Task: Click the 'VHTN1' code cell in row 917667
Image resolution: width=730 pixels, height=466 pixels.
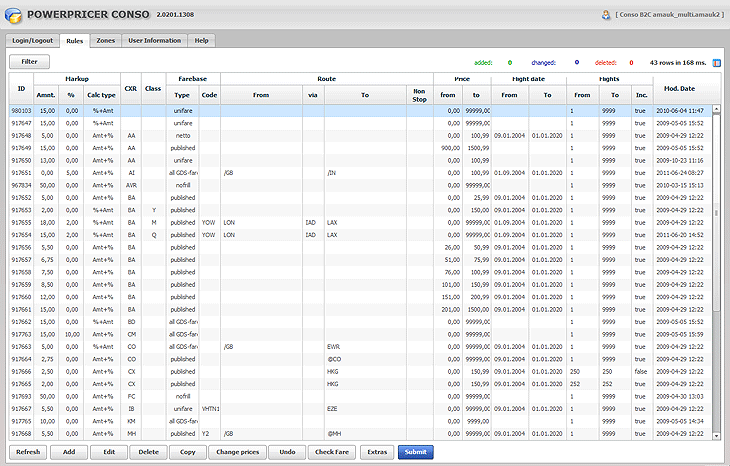Action: [x=210, y=409]
